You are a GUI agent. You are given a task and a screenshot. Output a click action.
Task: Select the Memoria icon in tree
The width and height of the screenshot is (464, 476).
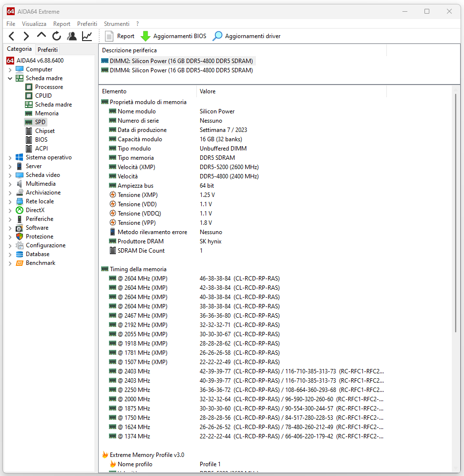click(29, 113)
